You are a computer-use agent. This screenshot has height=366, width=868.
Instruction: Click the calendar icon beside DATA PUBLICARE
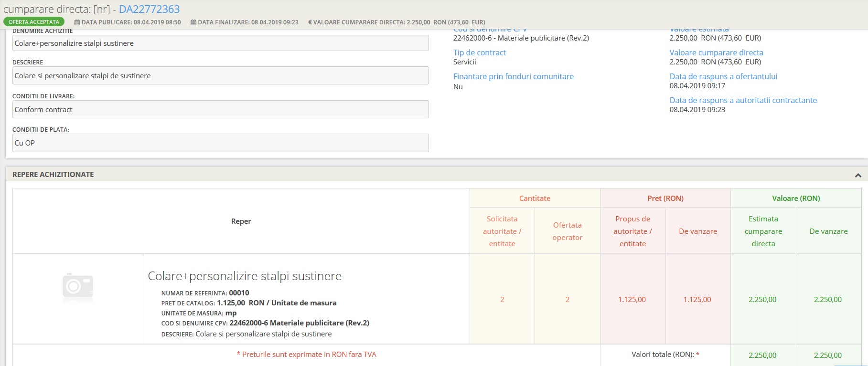[77, 22]
